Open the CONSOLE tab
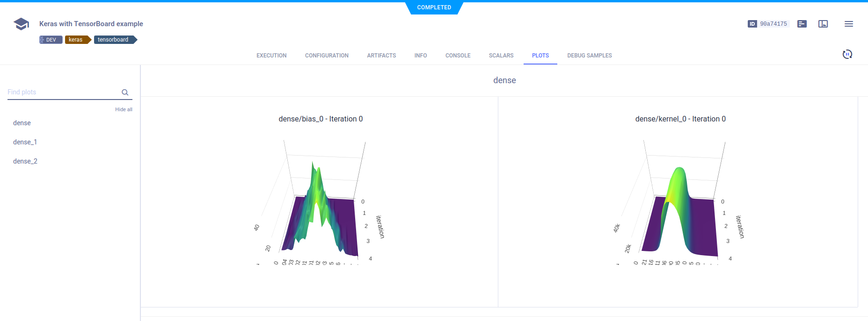868x321 pixels. click(x=458, y=56)
